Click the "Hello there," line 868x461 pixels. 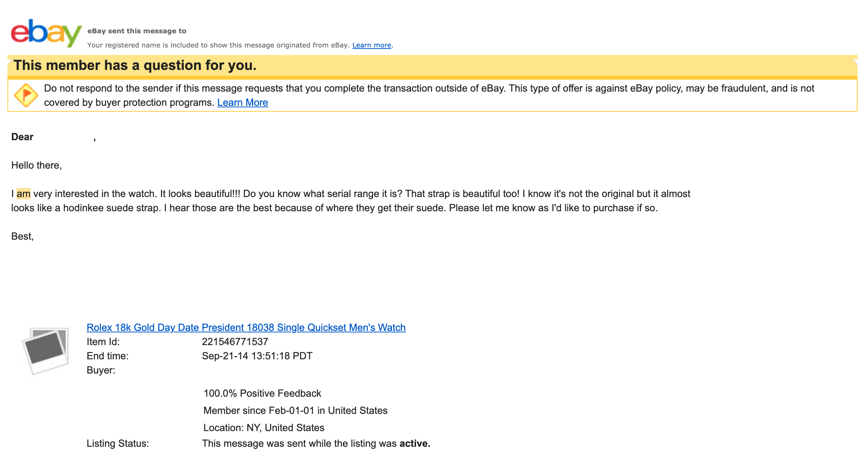(x=37, y=165)
